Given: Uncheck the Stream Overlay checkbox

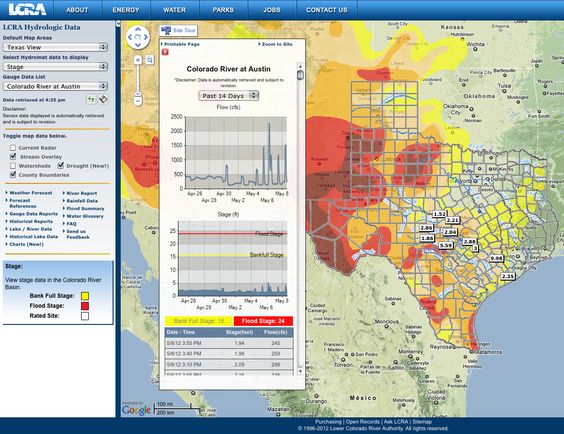Looking at the screenshot, I should coord(13,156).
